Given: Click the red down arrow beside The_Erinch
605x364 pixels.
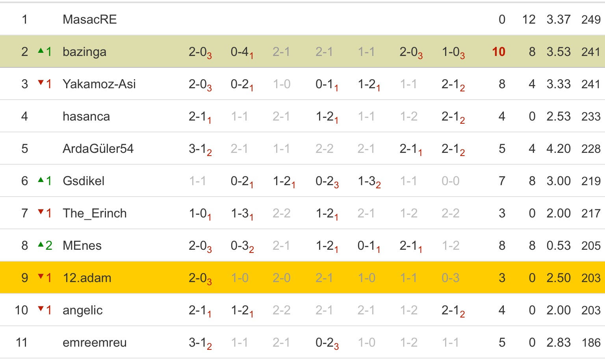Looking at the screenshot, I should click(41, 212).
